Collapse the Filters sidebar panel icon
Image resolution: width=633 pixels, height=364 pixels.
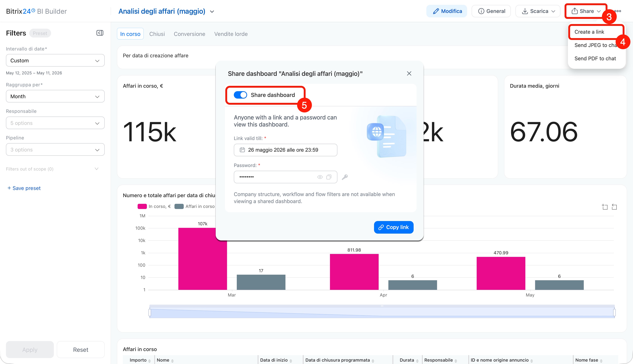click(100, 33)
